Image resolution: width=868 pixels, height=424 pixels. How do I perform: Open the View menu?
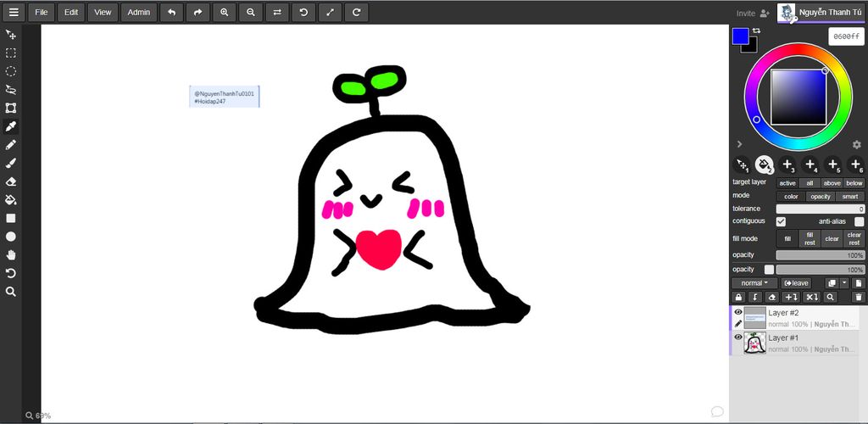pos(103,12)
